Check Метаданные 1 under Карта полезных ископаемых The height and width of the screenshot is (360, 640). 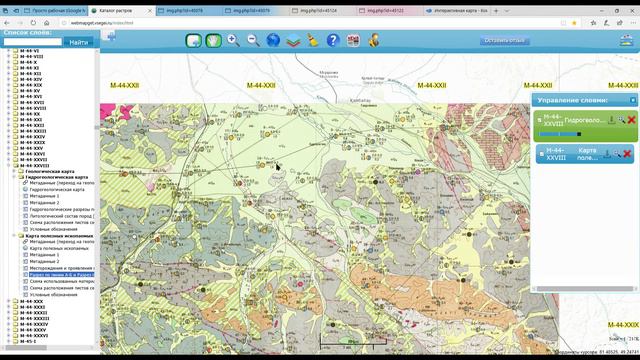click(25, 255)
